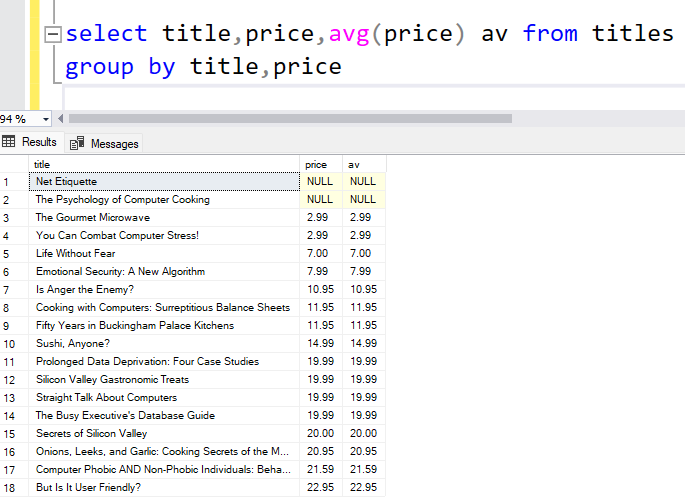
Task: Select 'Fifty Years in Buckingham Palace Kitchens' cell
Action: tap(164, 326)
